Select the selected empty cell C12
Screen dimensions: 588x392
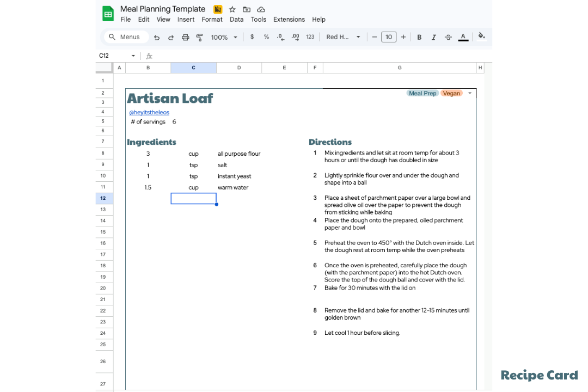pos(193,198)
